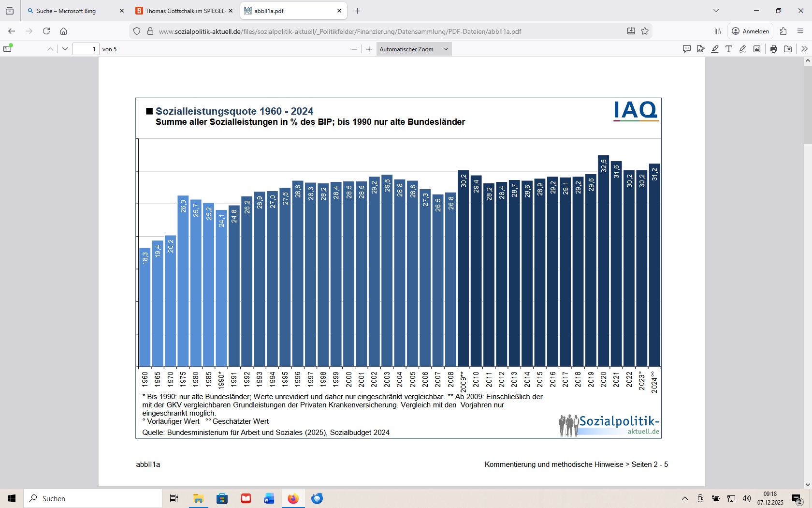Viewport: 812px width, 508px height.
Task: Select the add text tool
Action: click(729, 49)
